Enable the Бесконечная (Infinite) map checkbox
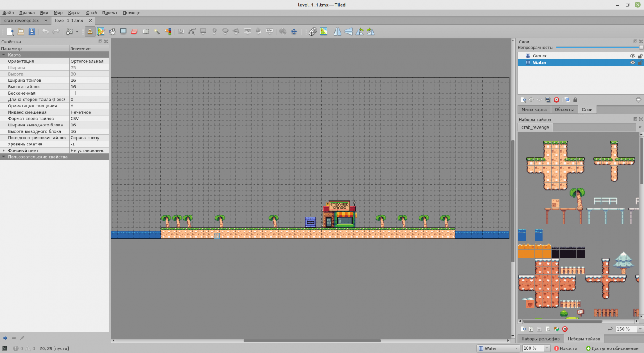This screenshot has height=353, width=644. click(x=73, y=93)
